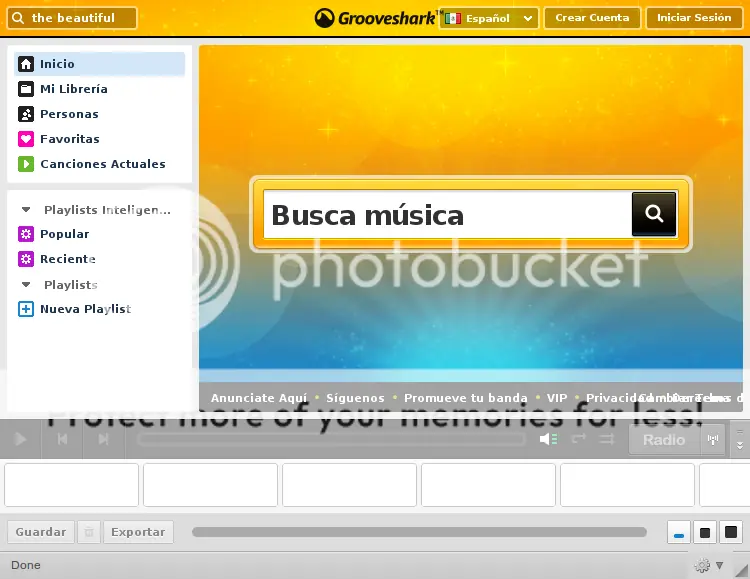The image size is (750, 579).
Task: Skip to the previous song
Action: 62,439
